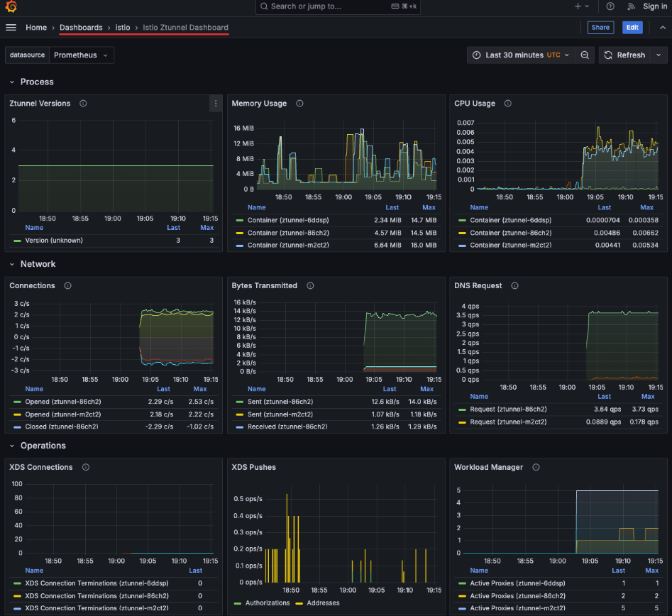Click Request (ztunnel-m2ct2) legend entry

click(508, 422)
